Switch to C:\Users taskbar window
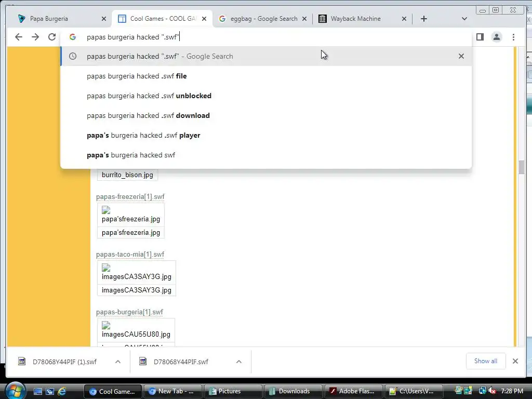The width and height of the screenshot is (532, 399). tap(414, 391)
